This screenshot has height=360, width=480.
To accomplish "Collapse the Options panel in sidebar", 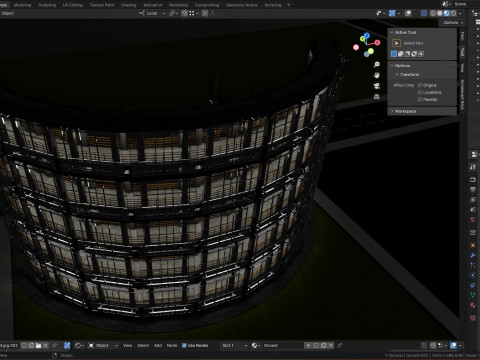I will [x=392, y=66].
